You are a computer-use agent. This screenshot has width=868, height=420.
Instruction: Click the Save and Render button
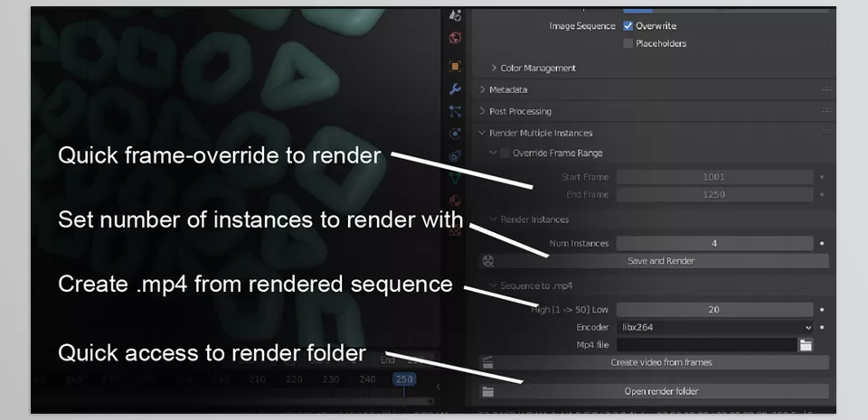(x=660, y=261)
